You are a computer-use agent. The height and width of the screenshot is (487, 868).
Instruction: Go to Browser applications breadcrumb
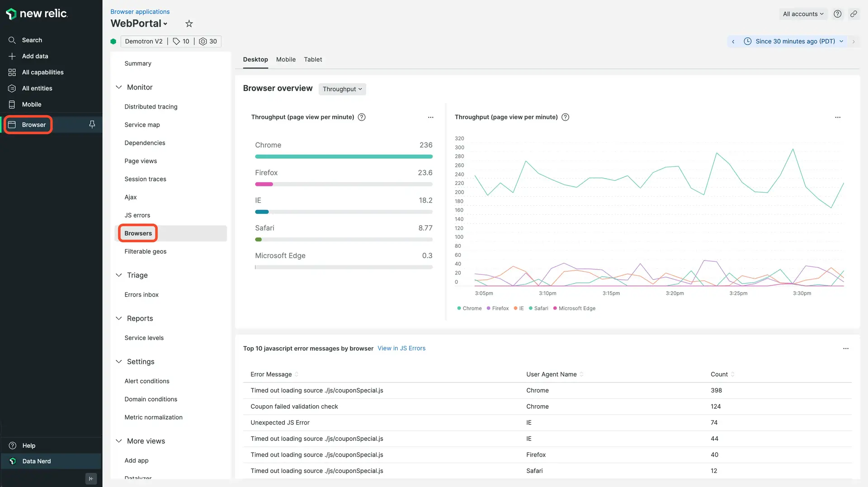(x=140, y=12)
